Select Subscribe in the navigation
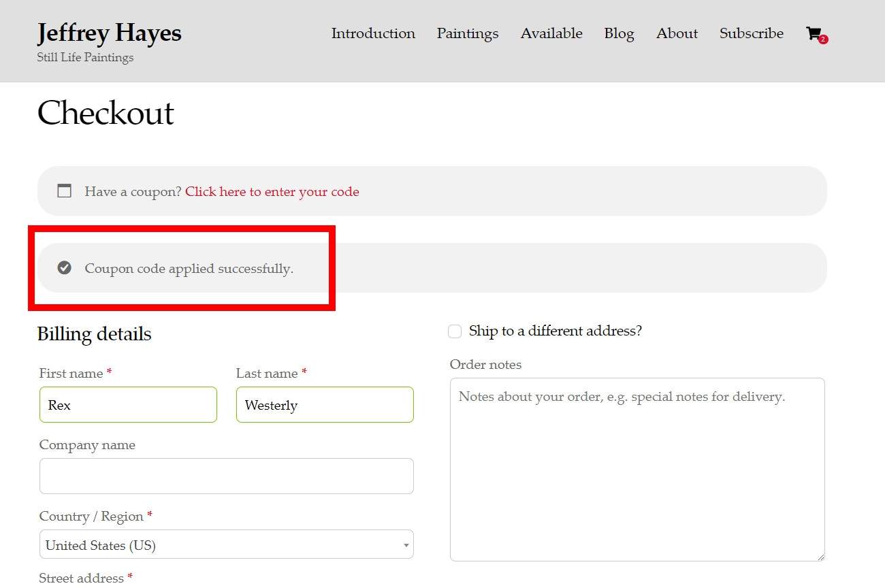Image resolution: width=885 pixels, height=588 pixels. click(x=751, y=33)
